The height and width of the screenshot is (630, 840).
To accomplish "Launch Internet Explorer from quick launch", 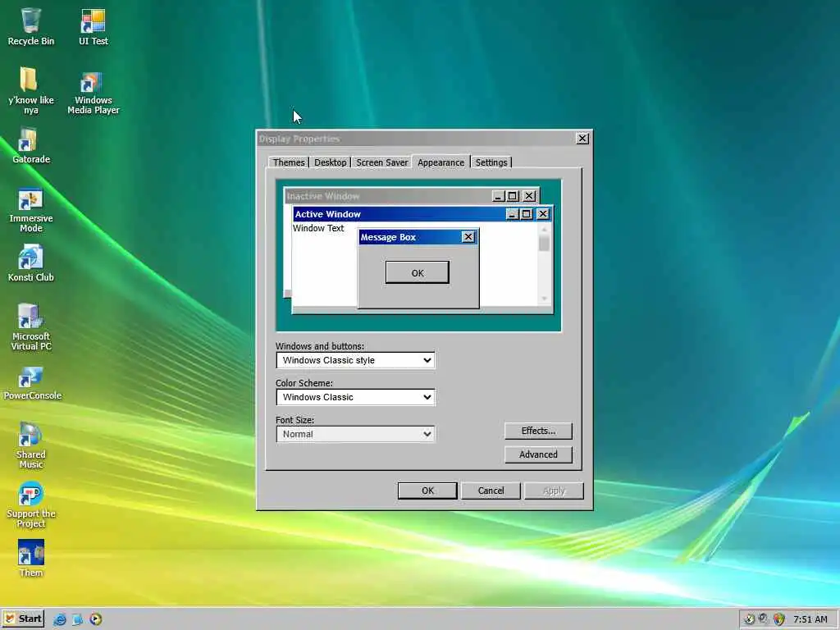I will [59, 619].
